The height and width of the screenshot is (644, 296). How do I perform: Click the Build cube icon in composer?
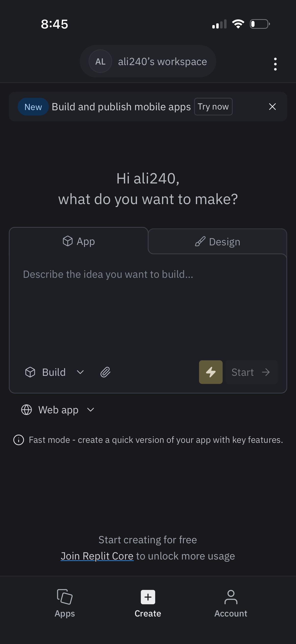pos(30,372)
